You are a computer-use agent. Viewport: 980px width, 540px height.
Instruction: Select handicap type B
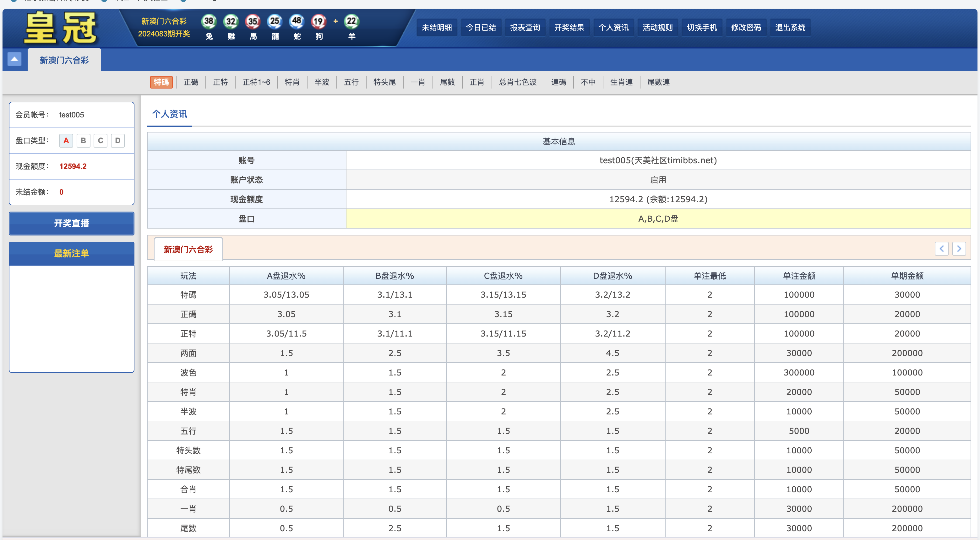83,141
